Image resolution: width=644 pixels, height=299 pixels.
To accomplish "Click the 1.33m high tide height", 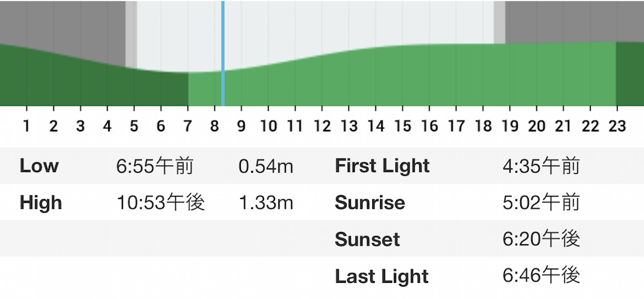I will click(x=266, y=204).
